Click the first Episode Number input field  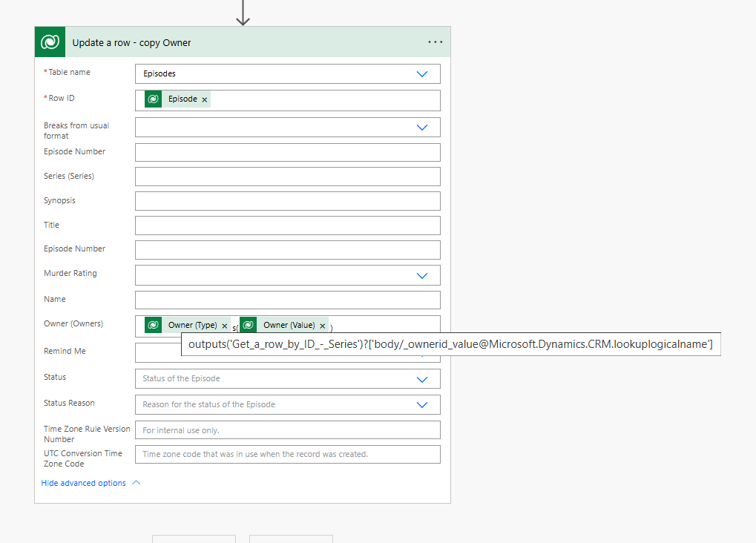tap(287, 152)
